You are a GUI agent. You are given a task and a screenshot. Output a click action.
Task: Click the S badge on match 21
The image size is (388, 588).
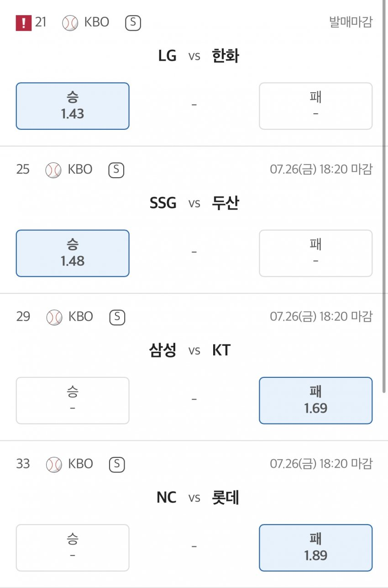pyautogui.click(x=133, y=23)
